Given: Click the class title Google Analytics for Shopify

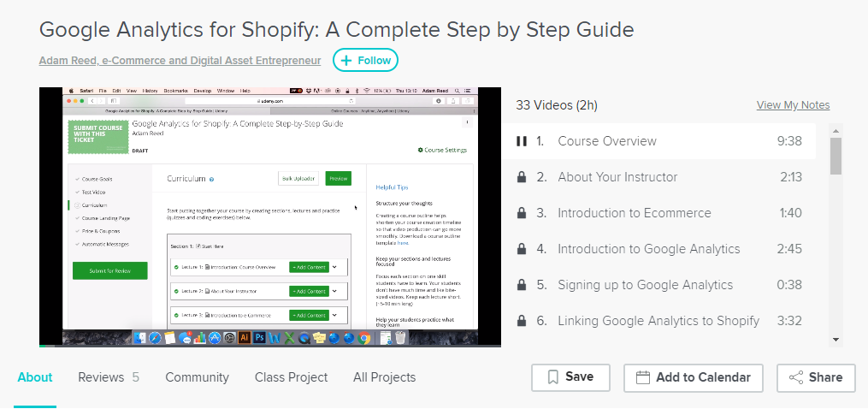Looking at the screenshot, I should pos(337,30).
